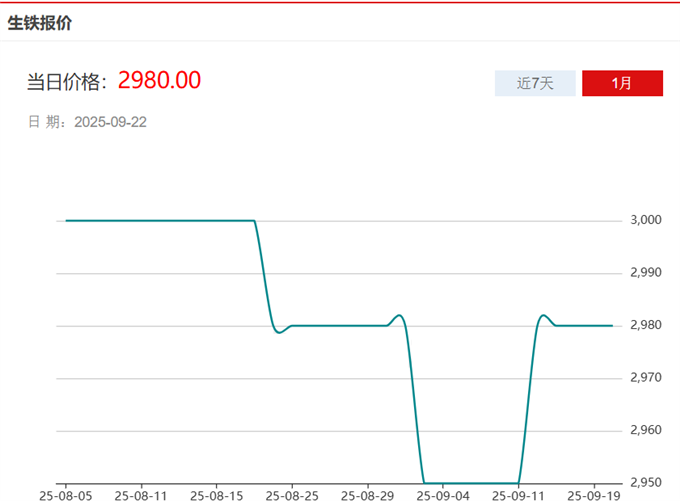
Task: Click the 2,990 y-axis price label
Action: click(646, 273)
